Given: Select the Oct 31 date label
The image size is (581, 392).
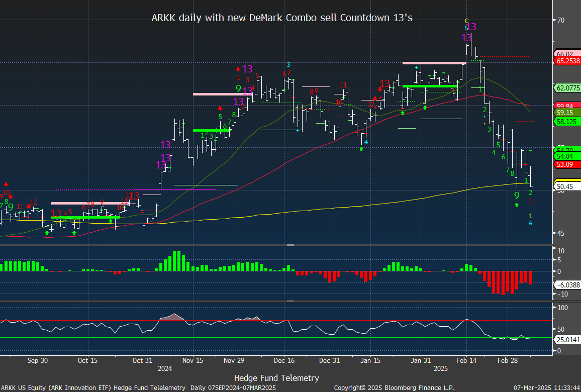Looking at the screenshot, I should coord(142,360).
